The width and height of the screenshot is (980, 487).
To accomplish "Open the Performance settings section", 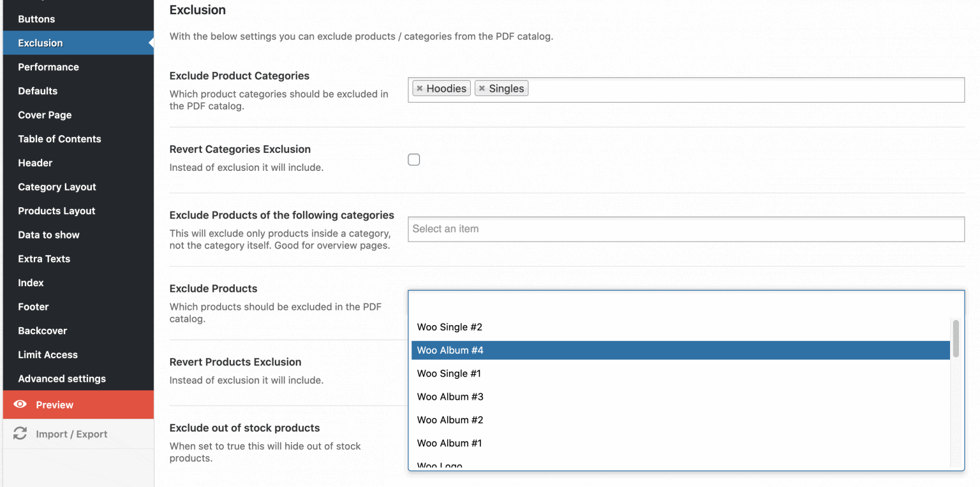I will [48, 66].
